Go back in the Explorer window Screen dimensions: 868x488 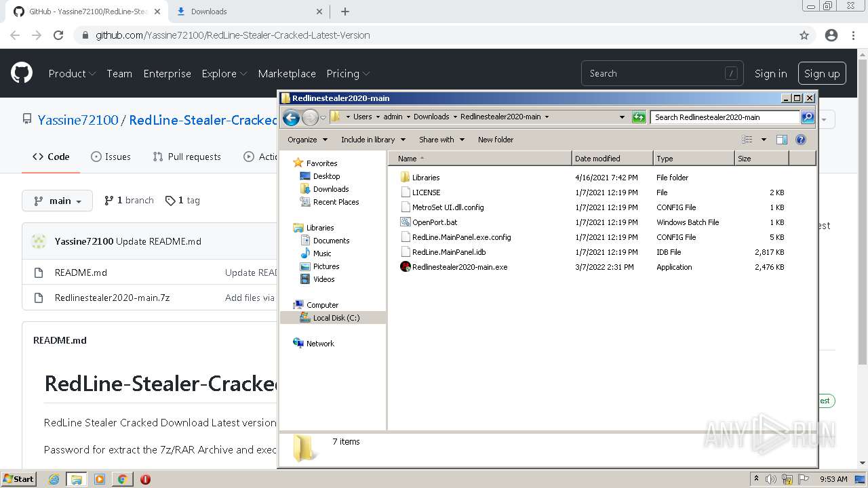click(291, 117)
